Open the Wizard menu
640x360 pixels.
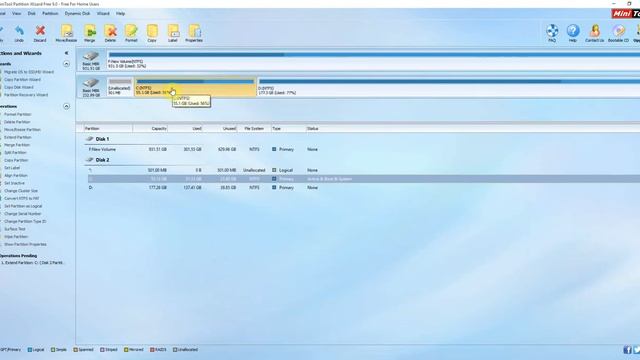tap(103, 13)
